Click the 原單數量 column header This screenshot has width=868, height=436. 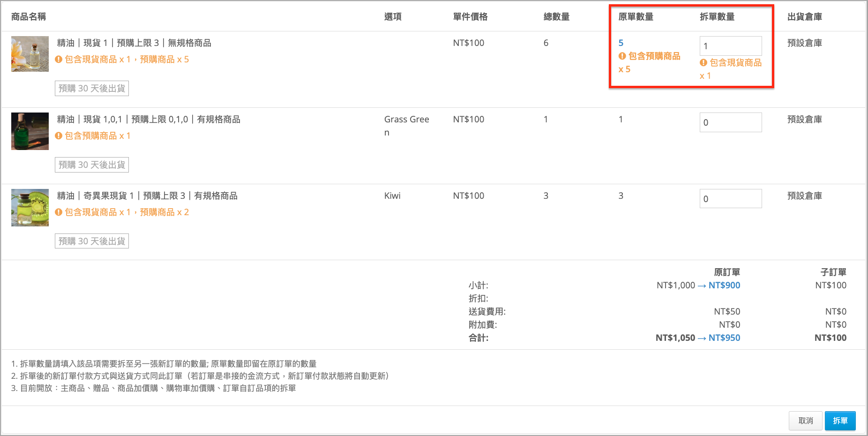(x=636, y=17)
